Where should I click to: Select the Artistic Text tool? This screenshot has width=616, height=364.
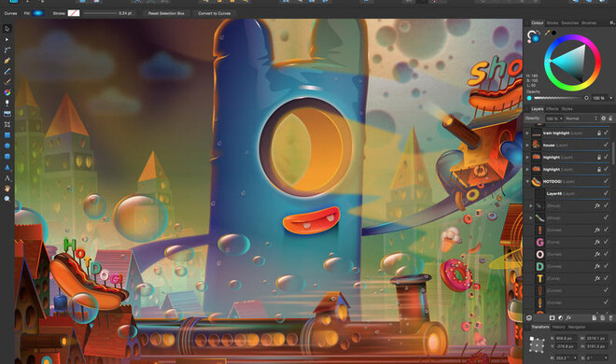point(7,178)
